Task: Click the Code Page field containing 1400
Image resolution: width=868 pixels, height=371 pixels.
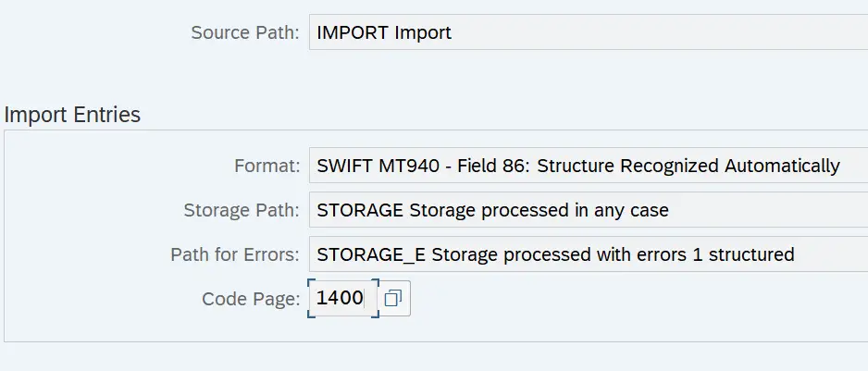Action: (x=343, y=299)
